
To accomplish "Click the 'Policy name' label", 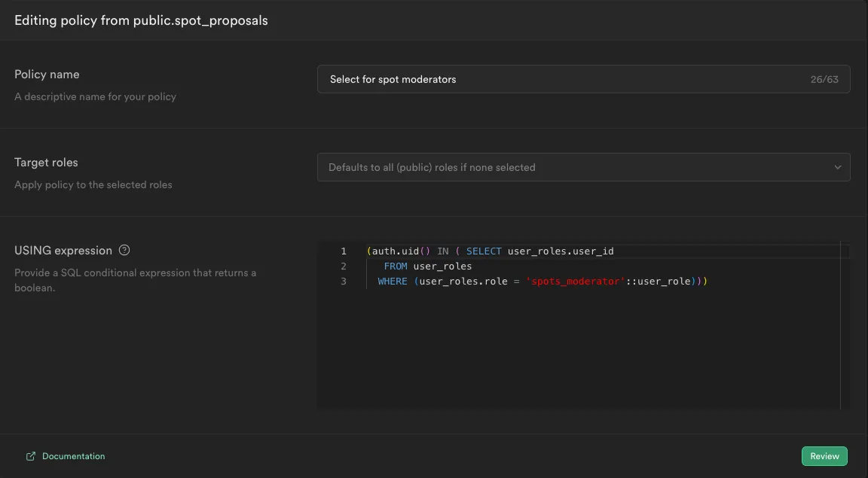I will [47, 74].
